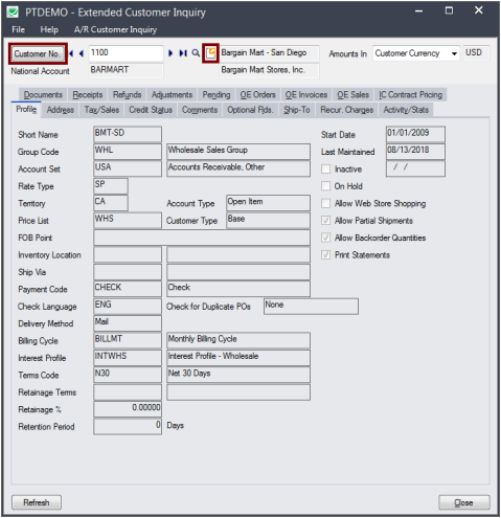Viewport: 501px width, 518px height.
Task: Open A/R Customer Inquiry menu
Action: 115,30
